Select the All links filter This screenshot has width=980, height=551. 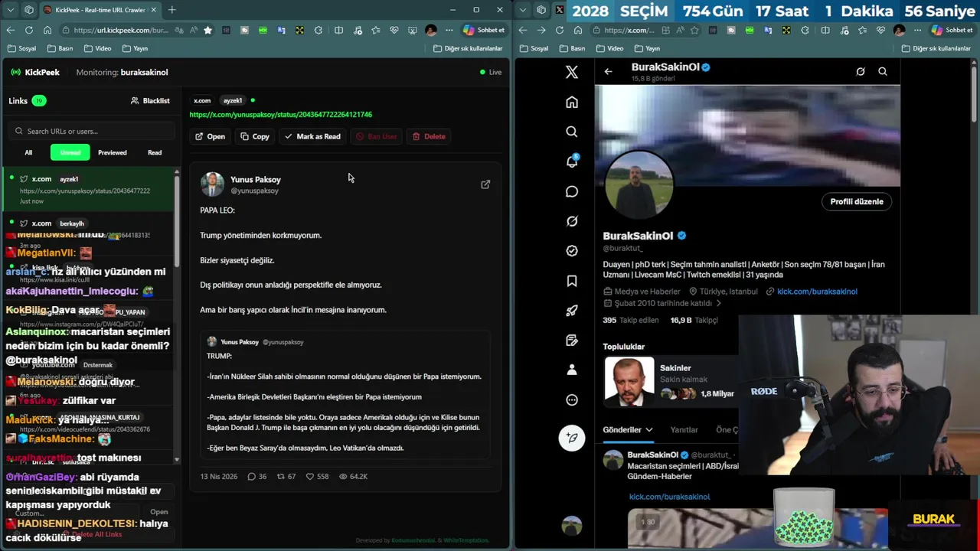coord(28,152)
